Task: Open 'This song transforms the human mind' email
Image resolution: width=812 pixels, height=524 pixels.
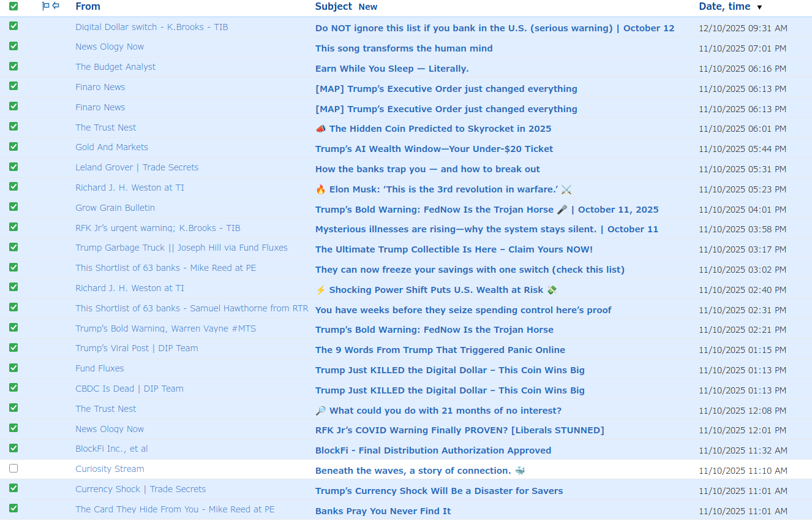Action: coord(404,48)
